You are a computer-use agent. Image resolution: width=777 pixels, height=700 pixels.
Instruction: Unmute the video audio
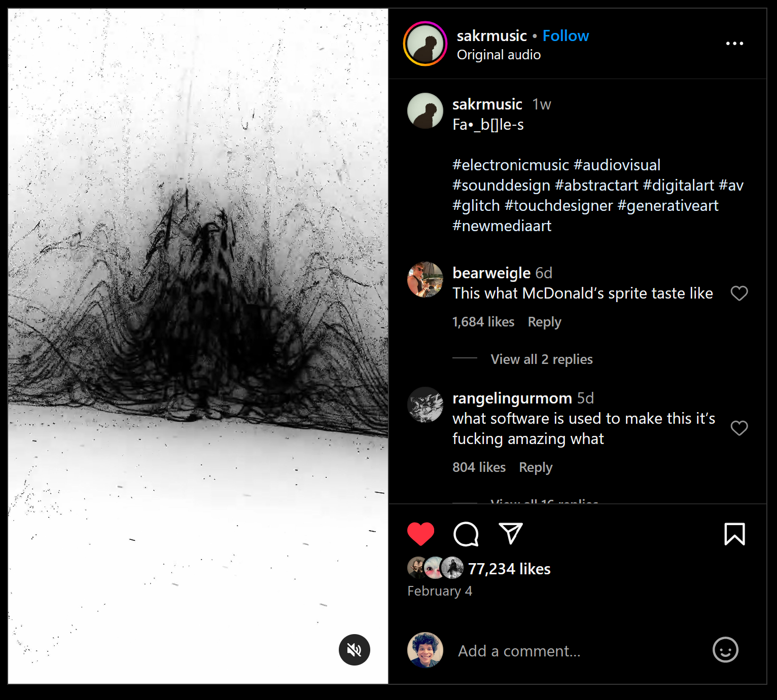pyautogui.click(x=354, y=650)
